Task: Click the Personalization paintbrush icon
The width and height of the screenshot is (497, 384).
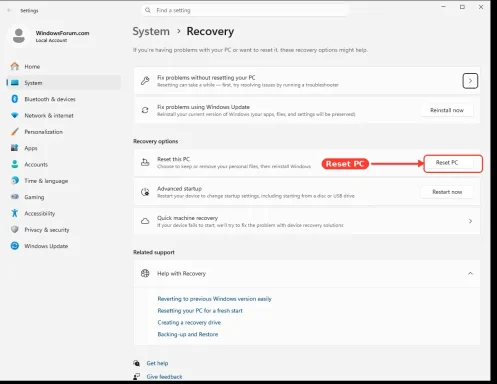Action: (x=15, y=131)
